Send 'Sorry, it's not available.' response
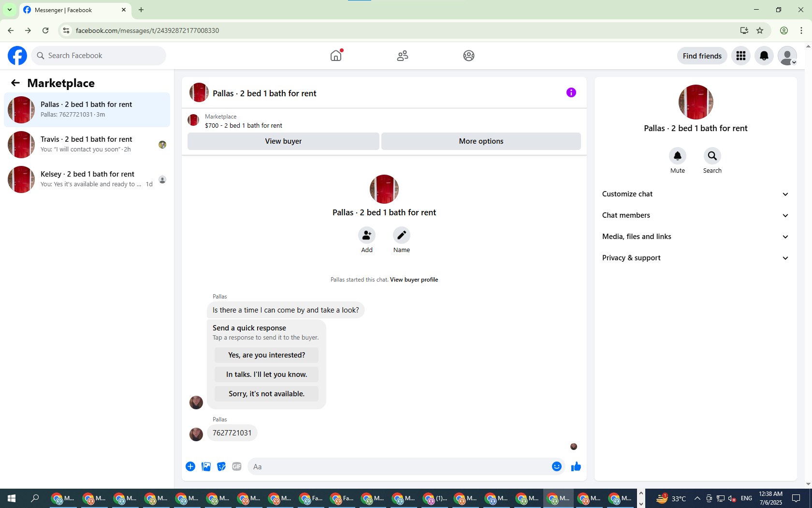 (x=266, y=394)
